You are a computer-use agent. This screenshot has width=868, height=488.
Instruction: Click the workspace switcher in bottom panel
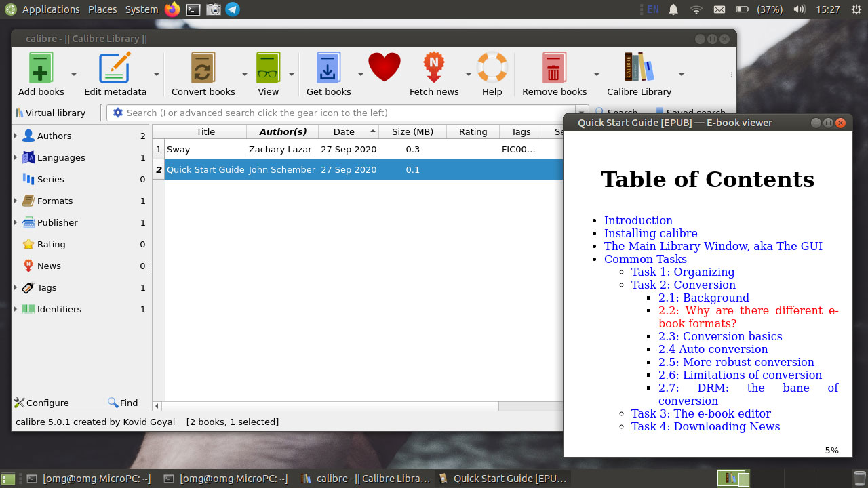(734, 479)
